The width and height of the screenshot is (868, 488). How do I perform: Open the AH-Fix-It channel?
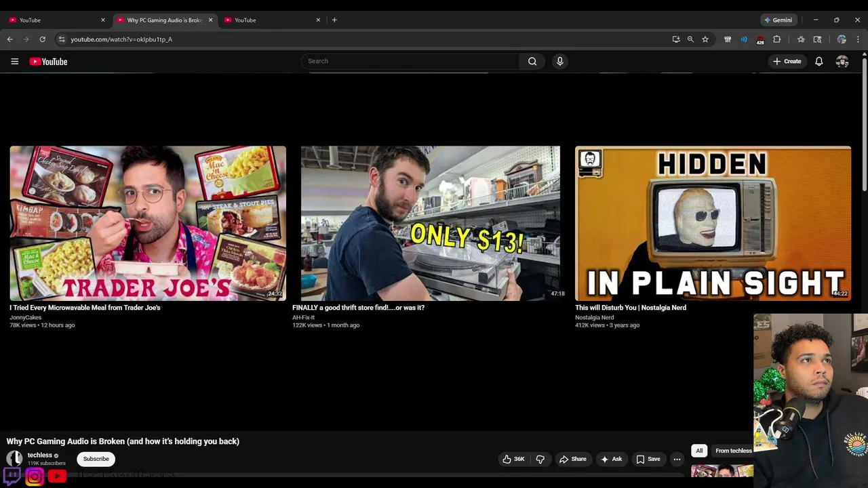point(304,317)
